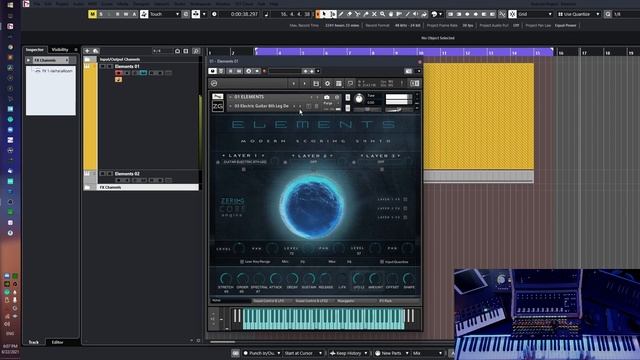Switch to the Visibility tab

[x=60, y=50]
